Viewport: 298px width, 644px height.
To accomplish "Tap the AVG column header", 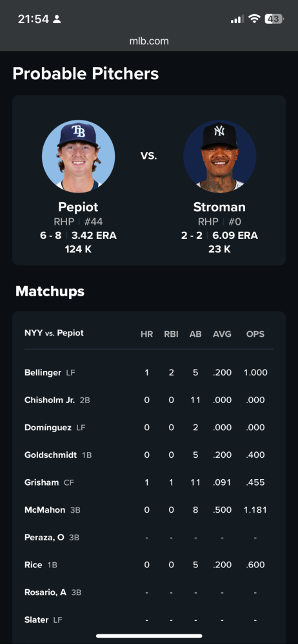I will tap(223, 334).
